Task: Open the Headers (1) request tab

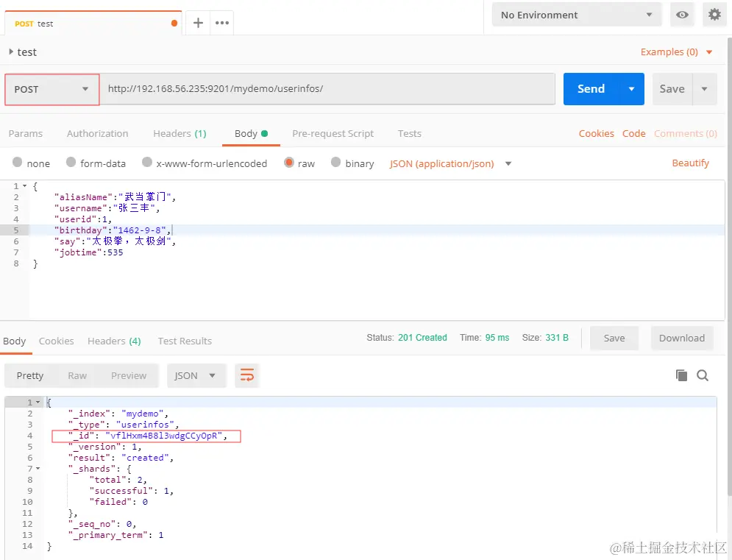Action: (x=180, y=134)
